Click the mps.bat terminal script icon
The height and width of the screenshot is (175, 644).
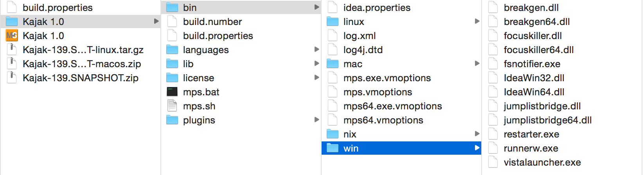pos(172,92)
